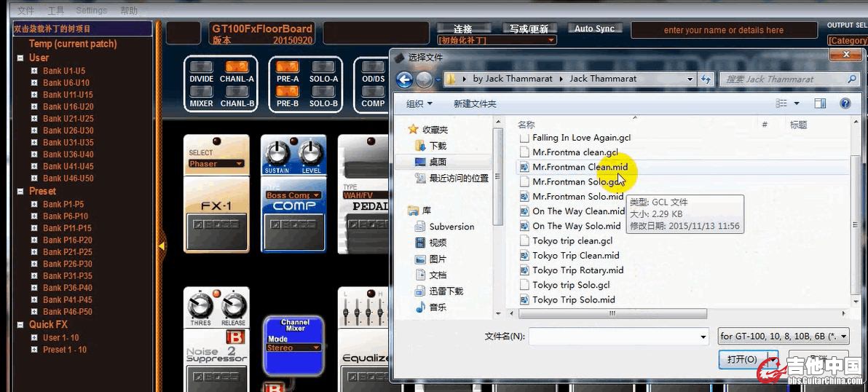
Task: Toggle the preview pane icon
Action: (820, 103)
